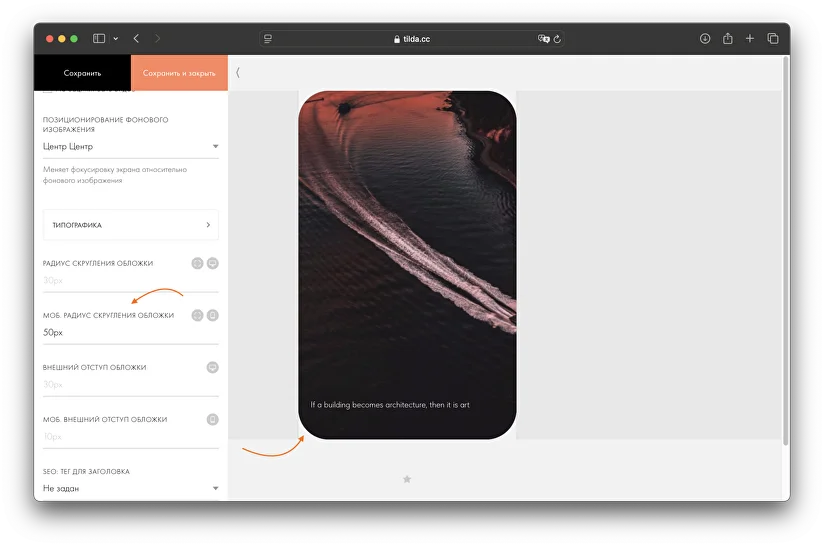Click the mobile icon beside Моб. радиус скругления обложки
Screen dimensions: 824x546
pos(212,315)
